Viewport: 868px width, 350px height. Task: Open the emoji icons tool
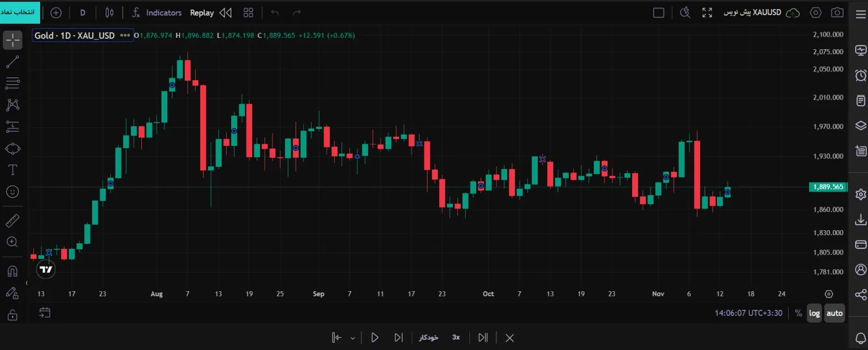coord(12,192)
